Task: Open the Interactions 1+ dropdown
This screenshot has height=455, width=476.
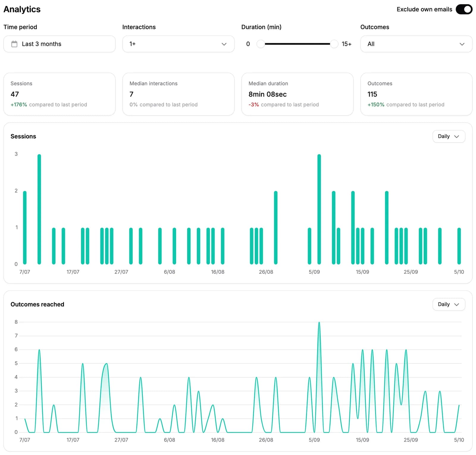Action: coord(178,44)
